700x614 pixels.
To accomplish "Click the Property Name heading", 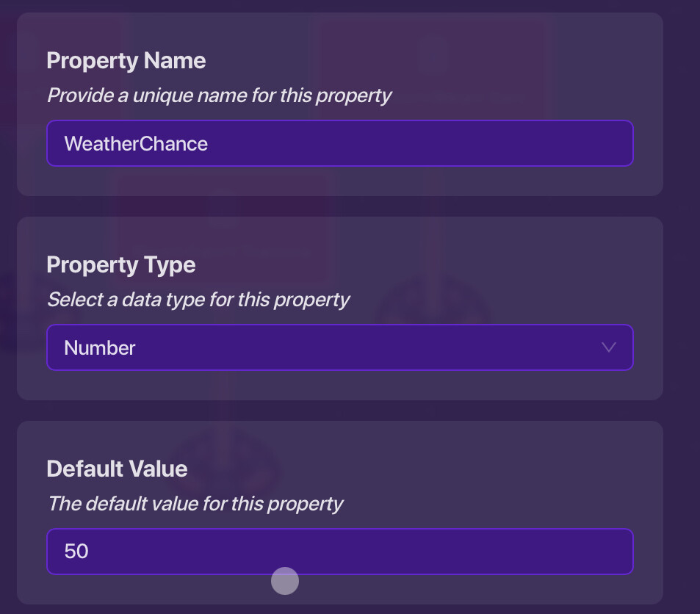I will click(126, 60).
